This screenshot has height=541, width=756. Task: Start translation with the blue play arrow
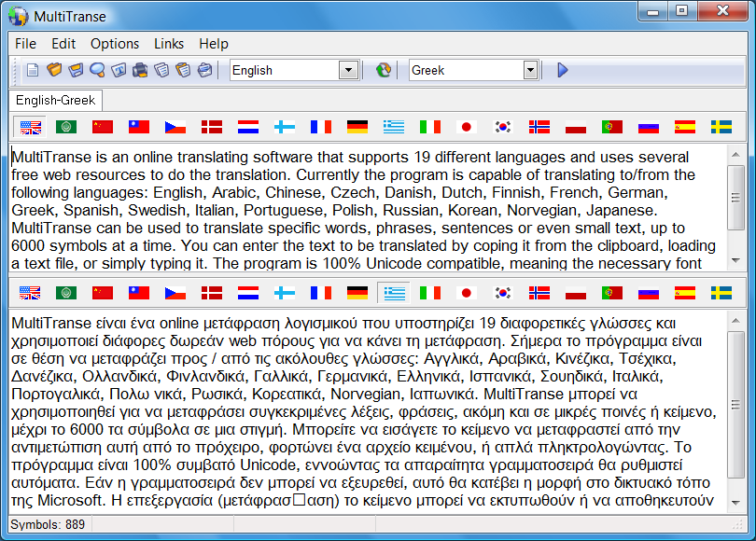coord(562,70)
